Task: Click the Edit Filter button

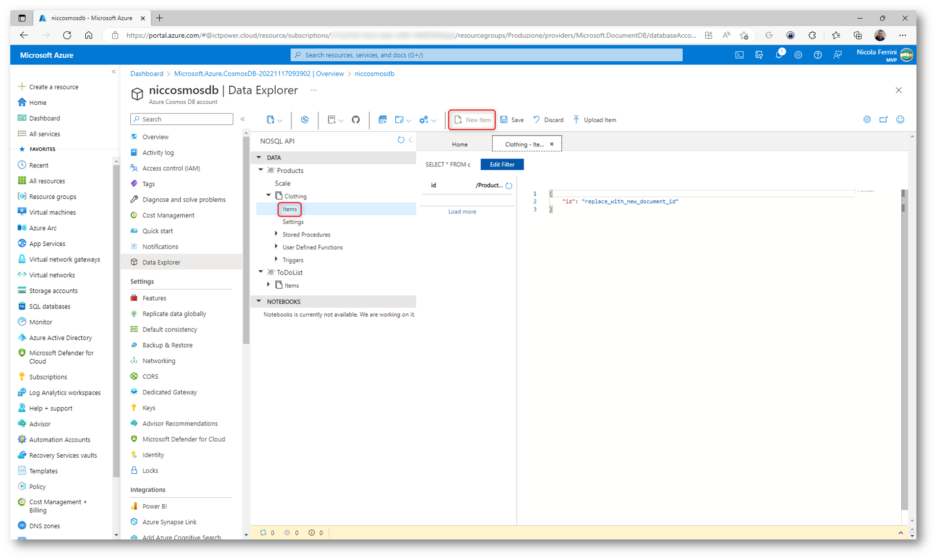Action: [502, 164]
